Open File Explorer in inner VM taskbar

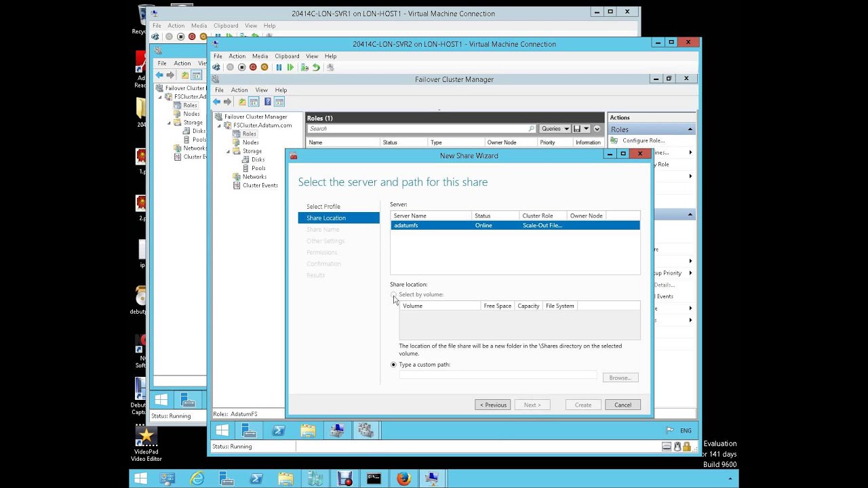pyautogui.click(x=308, y=430)
